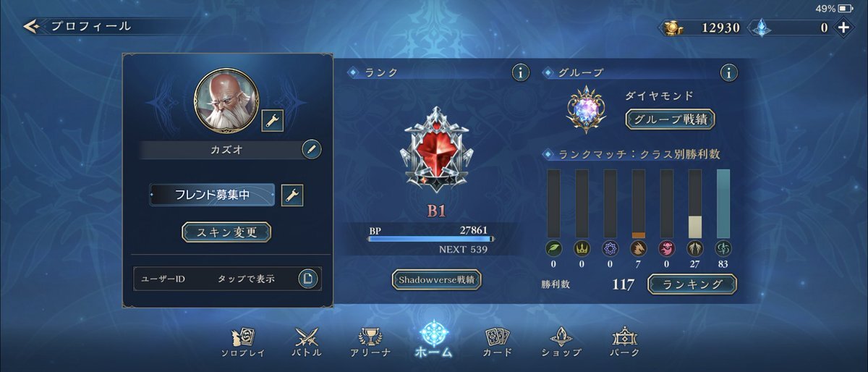This screenshot has width=868, height=372.
Task: Copy user ID using the document icon
Action: 309,279
